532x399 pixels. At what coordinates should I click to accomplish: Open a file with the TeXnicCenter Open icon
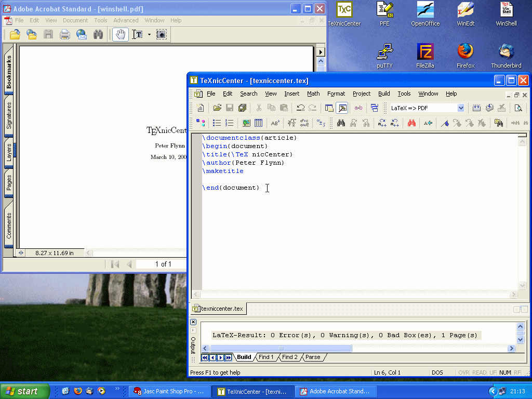(x=217, y=108)
